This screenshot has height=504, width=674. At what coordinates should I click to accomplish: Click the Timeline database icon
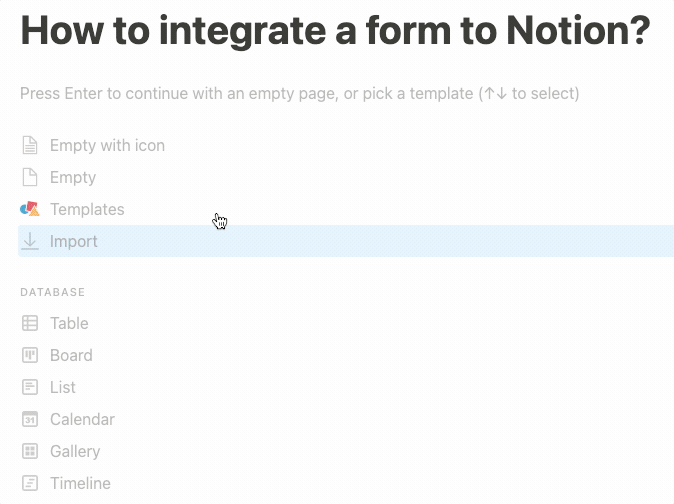pyautogui.click(x=30, y=483)
